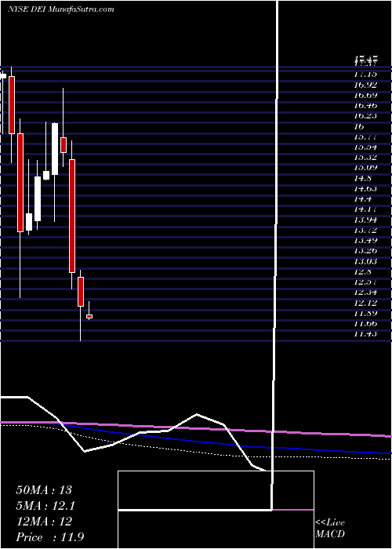
Task: Click the 12.12 price axis label
Action: tap(365, 303)
